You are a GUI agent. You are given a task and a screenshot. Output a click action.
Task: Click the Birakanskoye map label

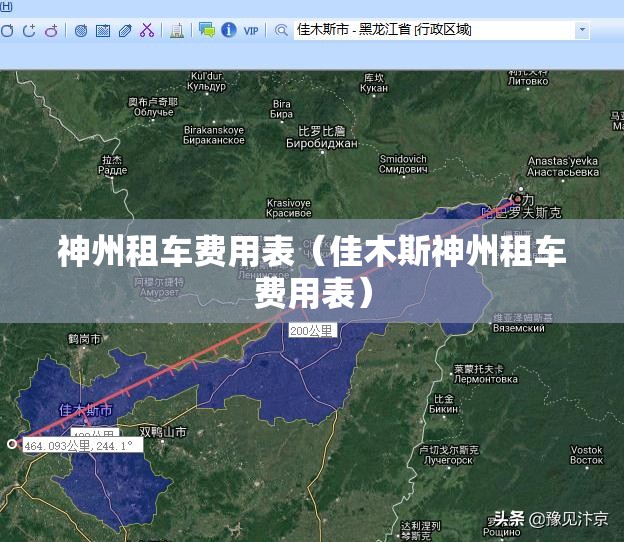click(214, 130)
